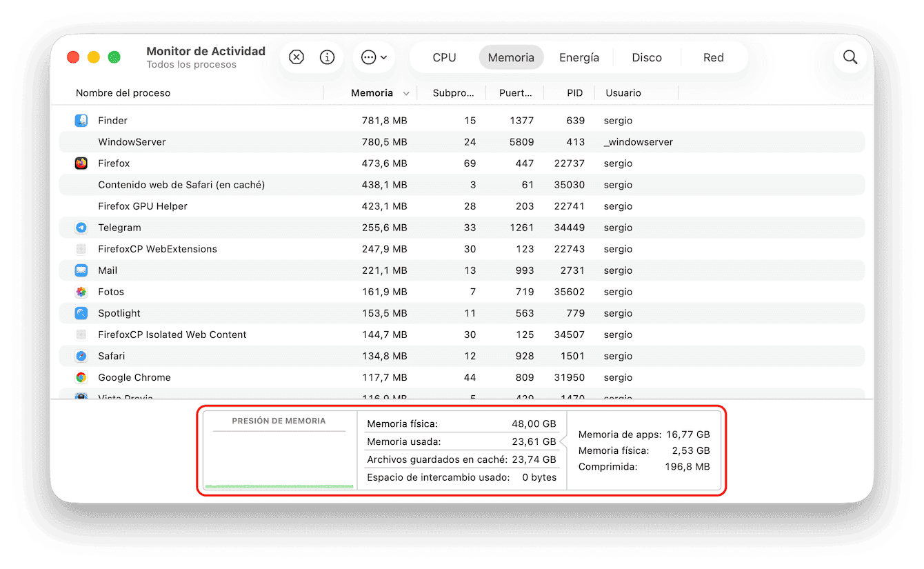The width and height of the screenshot is (924, 569).
Task: Click the Memoria física 2,53 GB value
Action: pyautogui.click(x=691, y=450)
